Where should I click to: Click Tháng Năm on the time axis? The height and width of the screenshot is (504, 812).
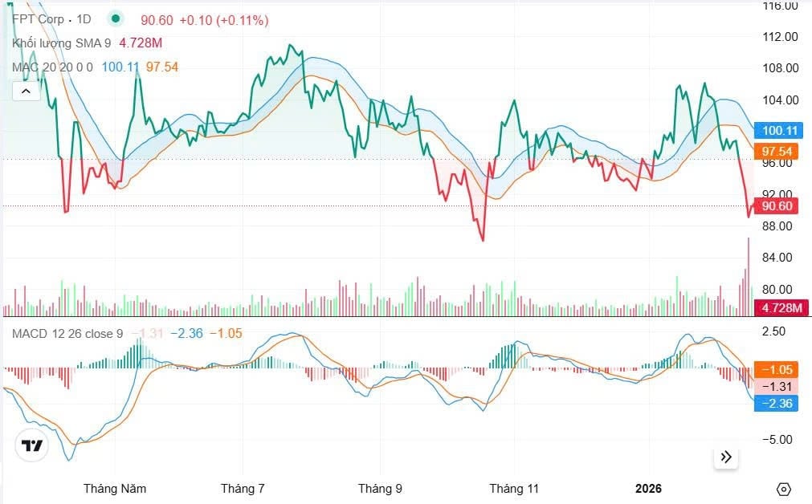pos(115,488)
